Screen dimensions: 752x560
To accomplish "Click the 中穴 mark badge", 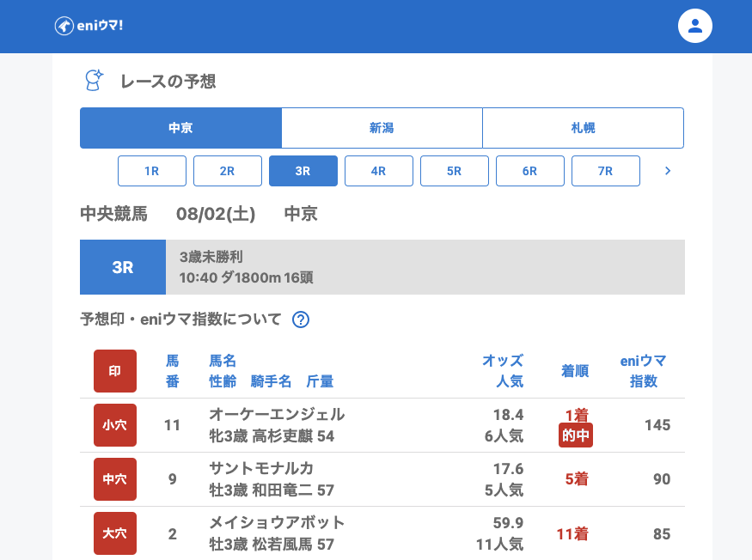I will coord(115,479).
